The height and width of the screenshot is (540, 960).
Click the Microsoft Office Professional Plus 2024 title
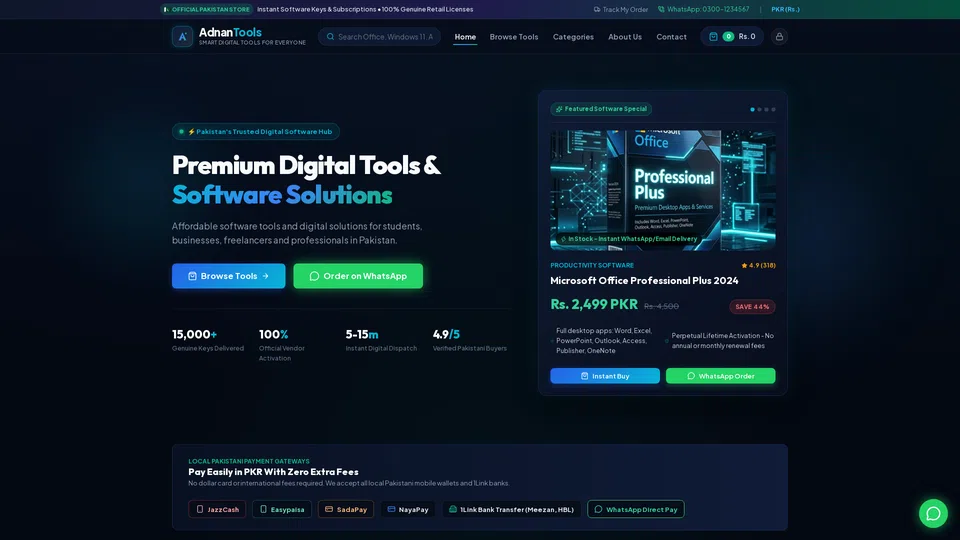pos(644,280)
